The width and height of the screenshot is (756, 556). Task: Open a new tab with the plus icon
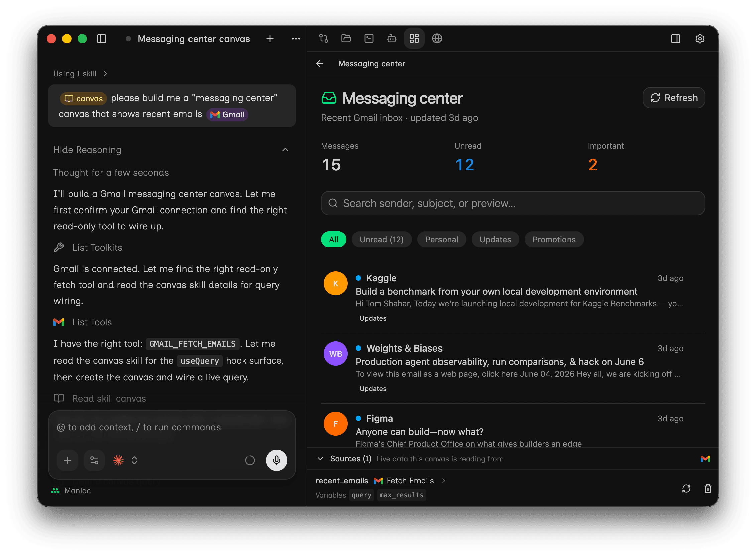tap(270, 39)
